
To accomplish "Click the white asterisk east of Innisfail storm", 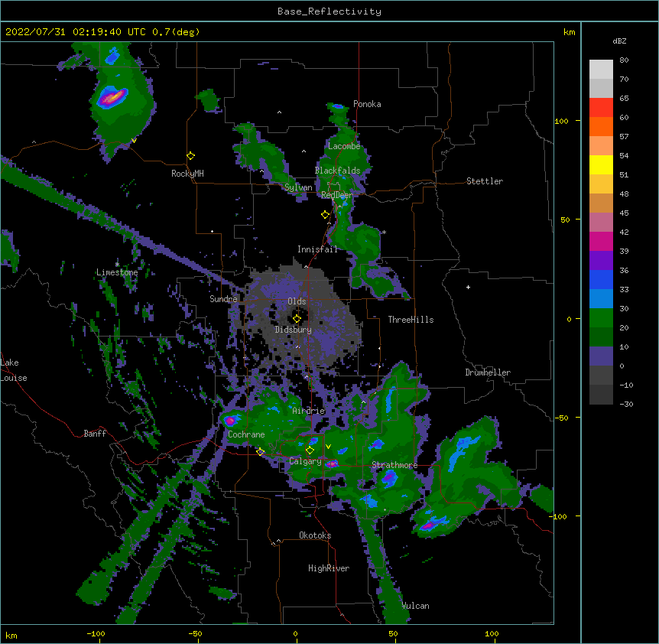I will pyautogui.click(x=384, y=232).
